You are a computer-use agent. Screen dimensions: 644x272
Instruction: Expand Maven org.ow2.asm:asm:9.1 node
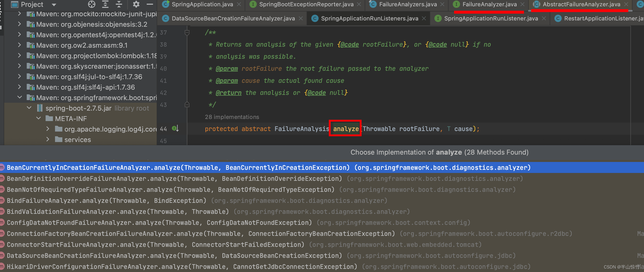point(19,45)
